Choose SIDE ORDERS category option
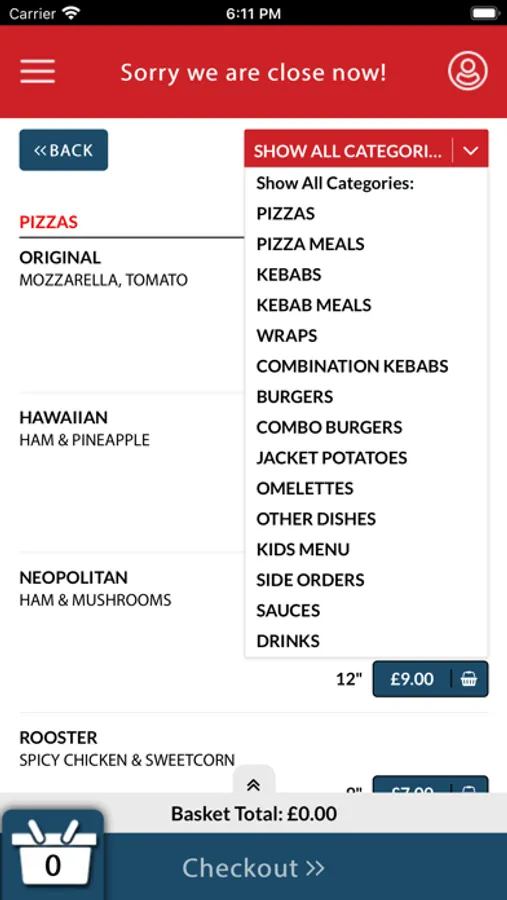This screenshot has height=900, width=507. 310,580
